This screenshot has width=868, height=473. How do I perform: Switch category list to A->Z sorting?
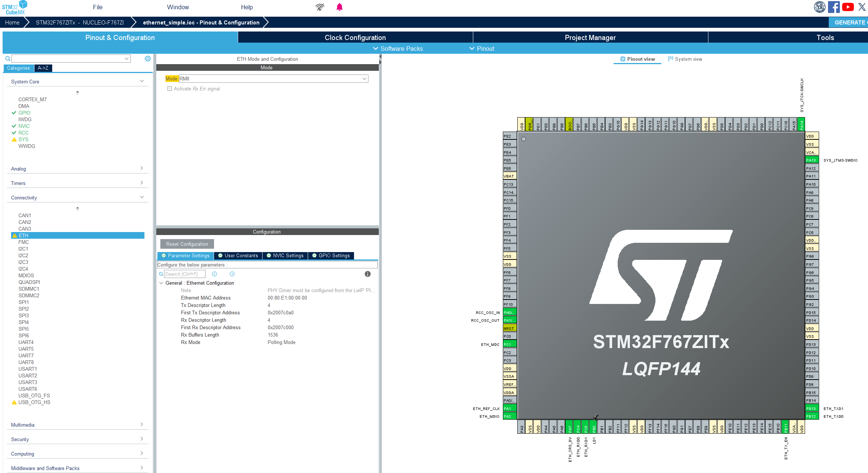(43, 68)
